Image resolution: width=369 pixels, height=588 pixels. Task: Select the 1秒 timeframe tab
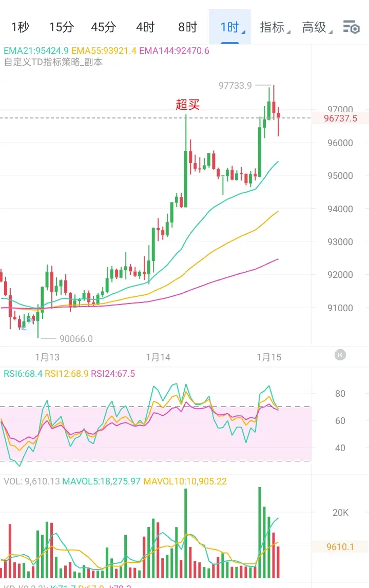click(x=20, y=27)
